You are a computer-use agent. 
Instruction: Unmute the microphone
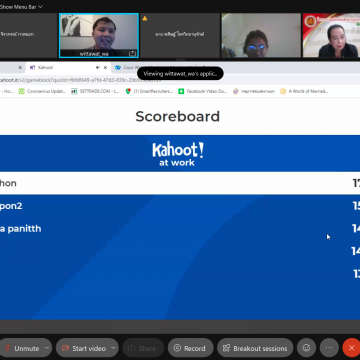pyautogui.click(x=22, y=348)
